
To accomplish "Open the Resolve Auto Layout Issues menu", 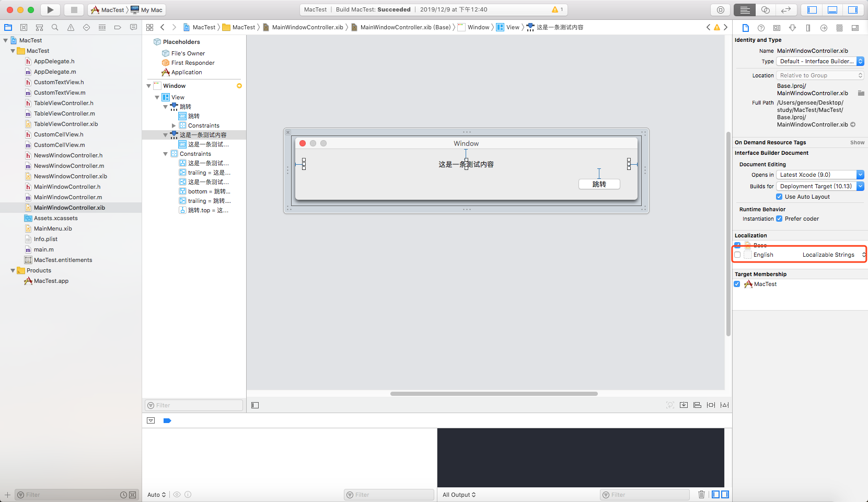I will [x=724, y=405].
